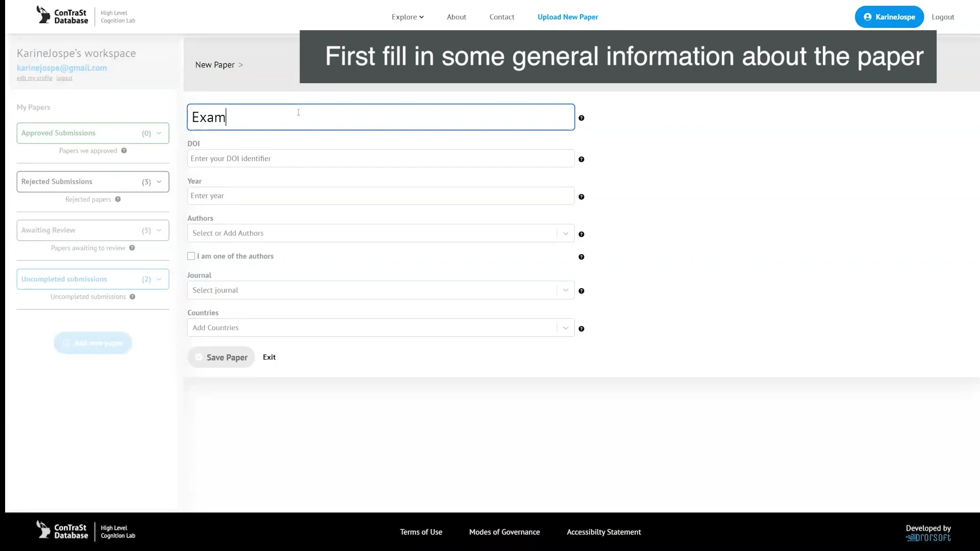Click inside the paper title input field
Viewport: 980px width, 551px height.
[x=380, y=117]
